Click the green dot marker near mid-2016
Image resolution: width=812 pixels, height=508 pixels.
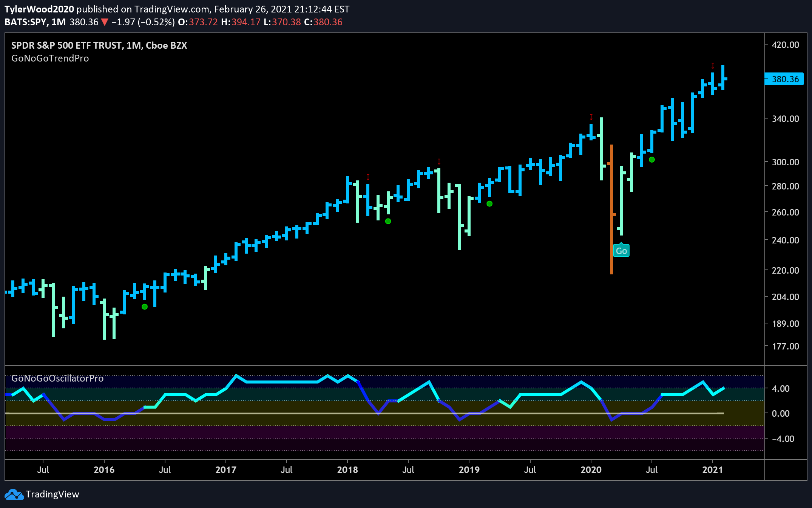coord(145,307)
